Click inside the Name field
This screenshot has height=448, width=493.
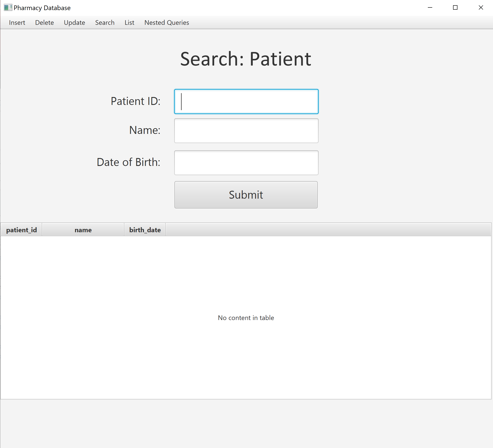pos(246,131)
